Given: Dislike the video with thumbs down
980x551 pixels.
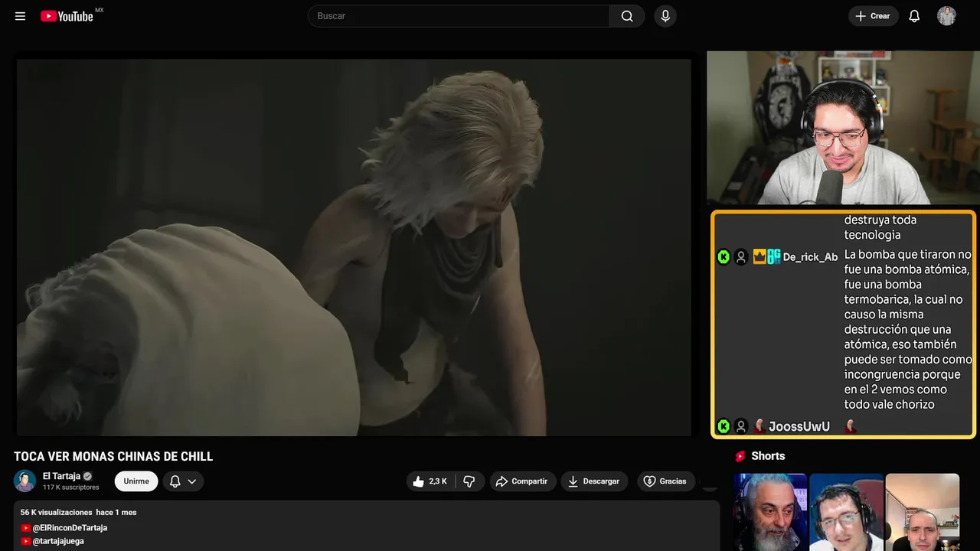Looking at the screenshot, I should (x=469, y=481).
